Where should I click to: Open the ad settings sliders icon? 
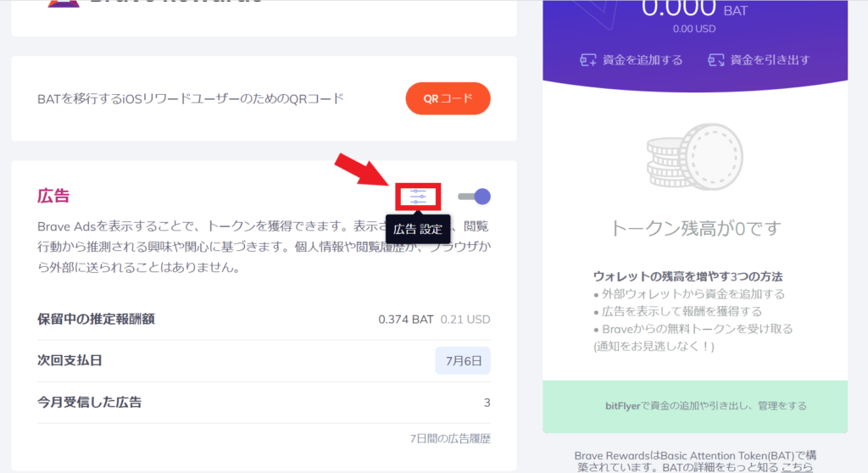418,197
